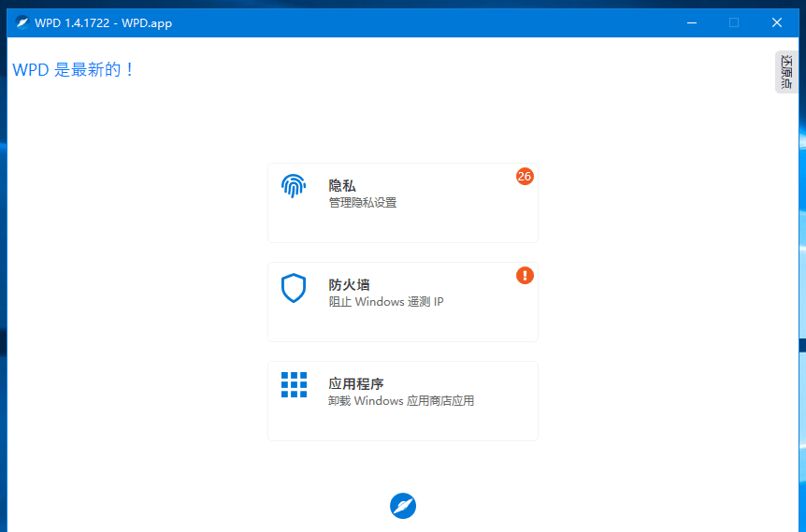The width and height of the screenshot is (806, 532).
Task: Click the 'WPD 是最新的！' update status text
Action: tap(73, 69)
